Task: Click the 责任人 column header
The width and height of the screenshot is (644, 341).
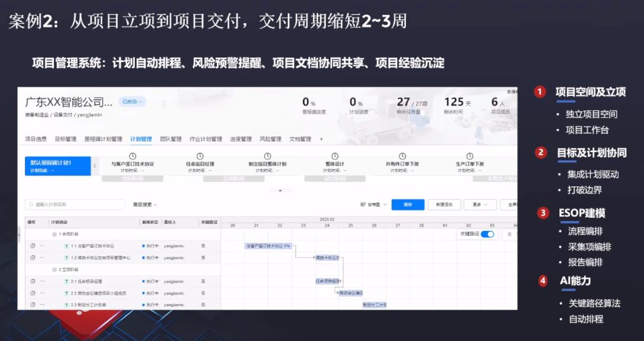Action: tap(170, 222)
